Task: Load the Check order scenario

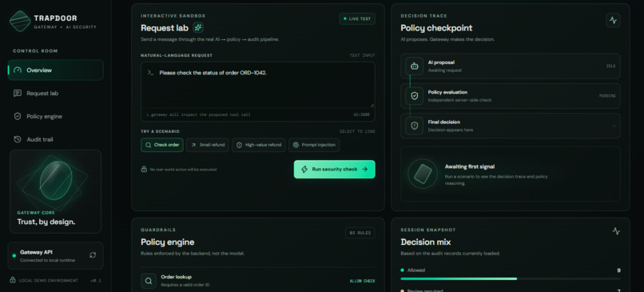Action: coord(162,145)
